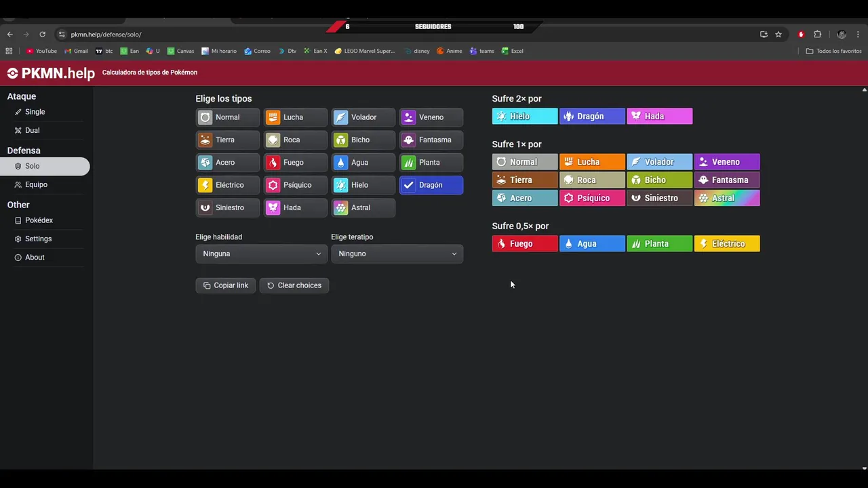Select the Hada type in type chooser
The image size is (868, 488).
coord(296,207)
